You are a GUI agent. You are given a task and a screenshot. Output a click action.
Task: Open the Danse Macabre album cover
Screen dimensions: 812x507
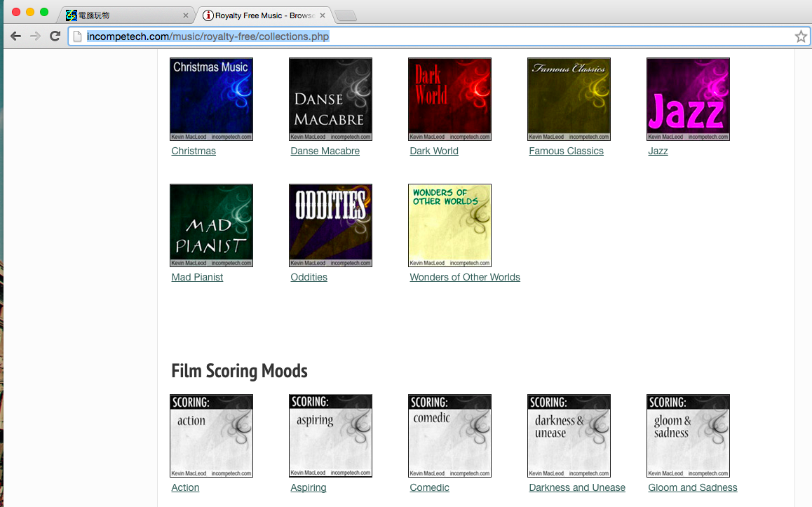[x=330, y=99]
